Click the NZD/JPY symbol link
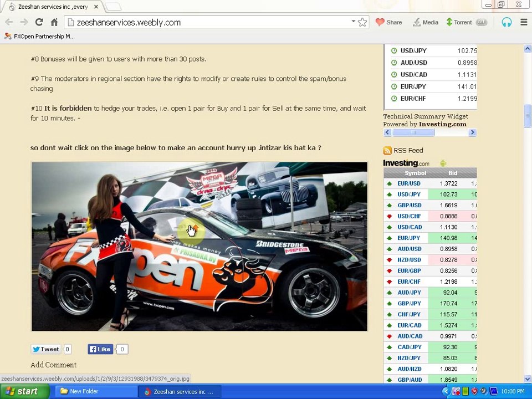This screenshot has height=399, width=532. tap(409, 357)
